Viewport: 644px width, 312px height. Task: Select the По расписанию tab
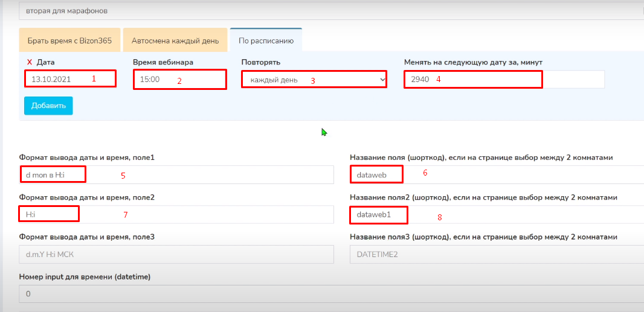pyautogui.click(x=266, y=41)
